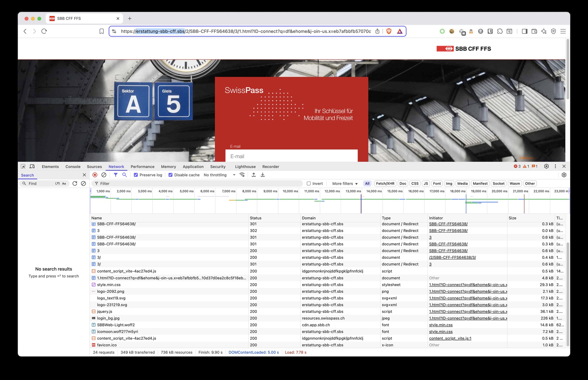This screenshot has width=588, height=380.
Task: Switch to the Elements tab
Action: click(50, 167)
